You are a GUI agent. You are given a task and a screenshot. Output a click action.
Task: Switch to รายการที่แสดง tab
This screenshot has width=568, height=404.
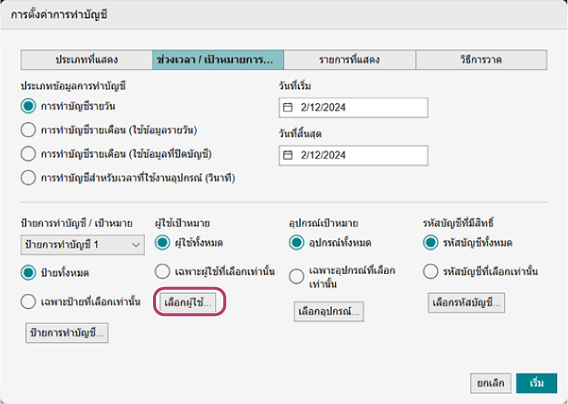click(350, 60)
